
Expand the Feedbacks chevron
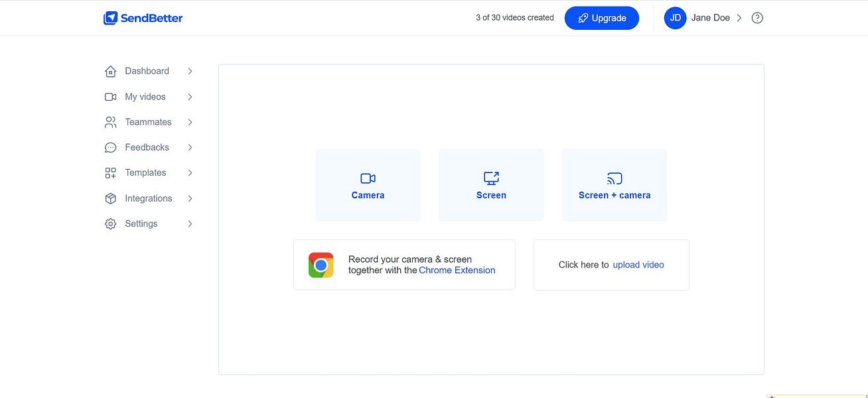pyautogui.click(x=190, y=147)
